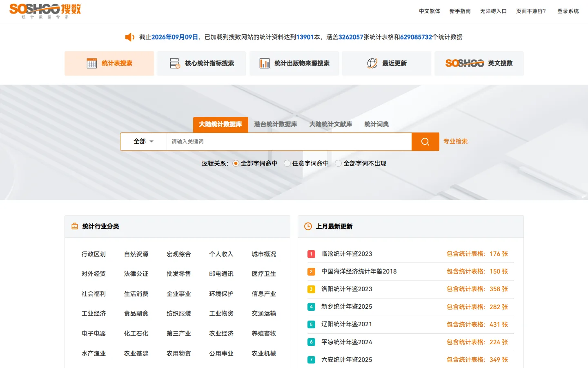Click the database icon on 核心统计指标搜索
The image size is (588, 368).
[175, 63]
